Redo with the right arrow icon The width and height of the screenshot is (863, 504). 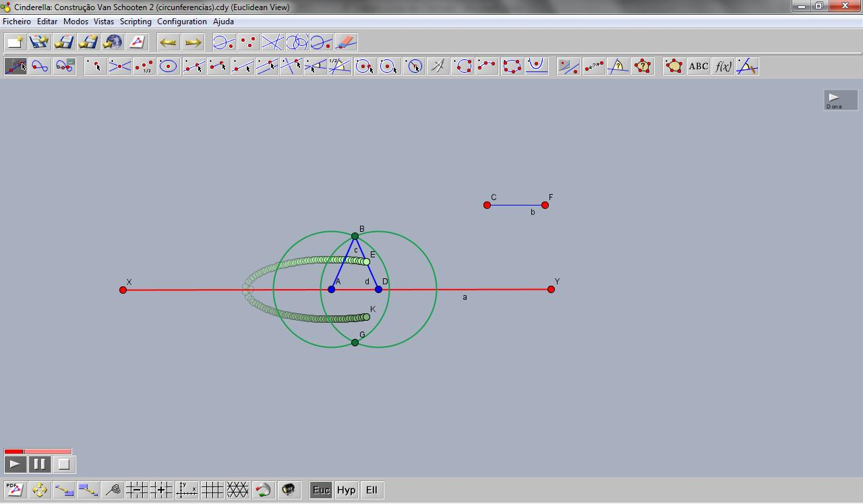[x=193, y=42]
